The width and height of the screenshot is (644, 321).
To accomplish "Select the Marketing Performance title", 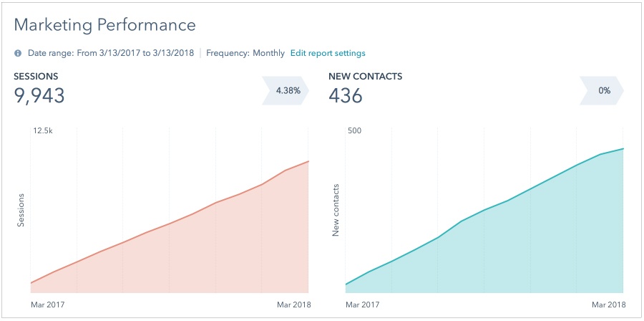I will (x=104, y=25).
